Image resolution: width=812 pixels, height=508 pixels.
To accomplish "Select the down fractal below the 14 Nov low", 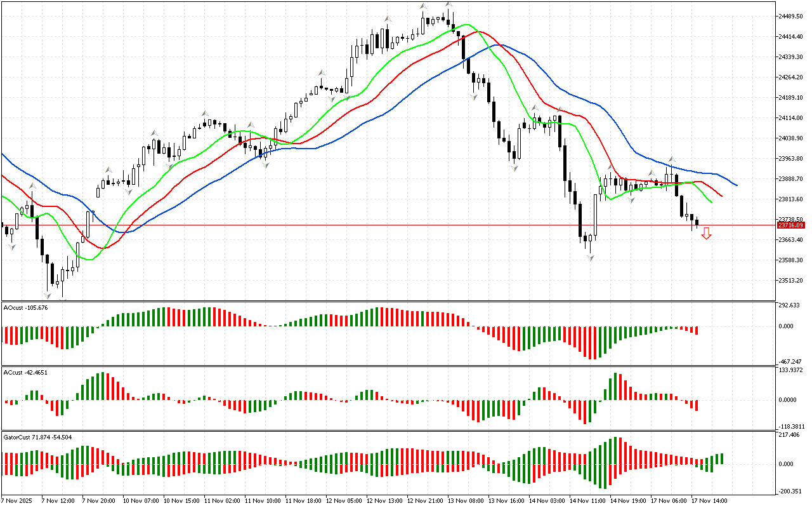I will 591,258.
